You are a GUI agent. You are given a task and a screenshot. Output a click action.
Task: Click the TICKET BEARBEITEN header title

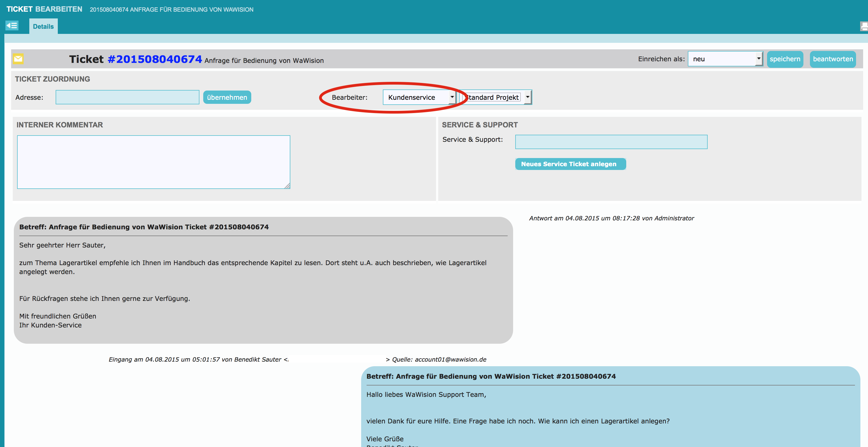44,9
